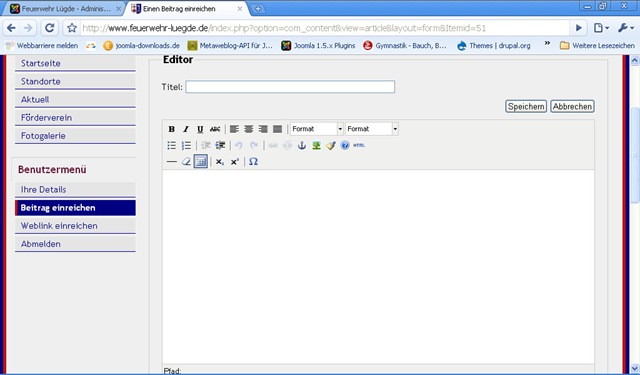This screenshot has height=375, width=640.
Task: Insert special character with Omega icon
Action: point(253,162)
